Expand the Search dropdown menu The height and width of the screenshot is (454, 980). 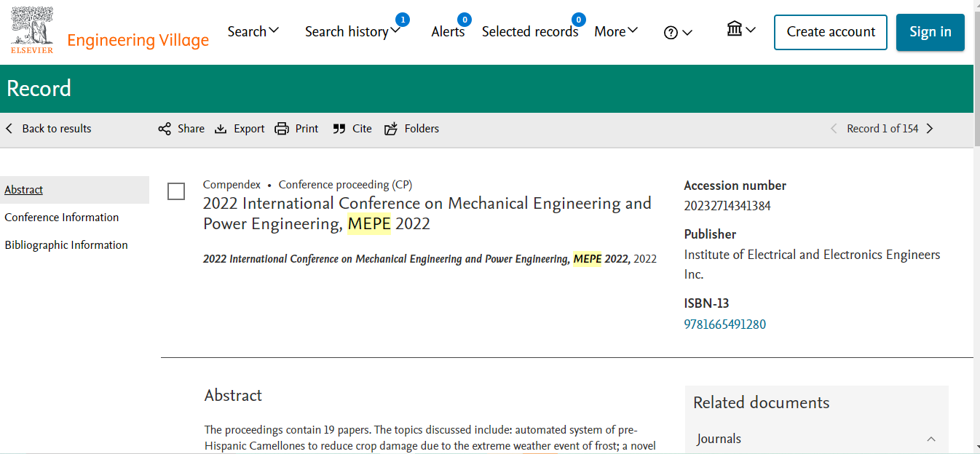[x=253, y=31]
